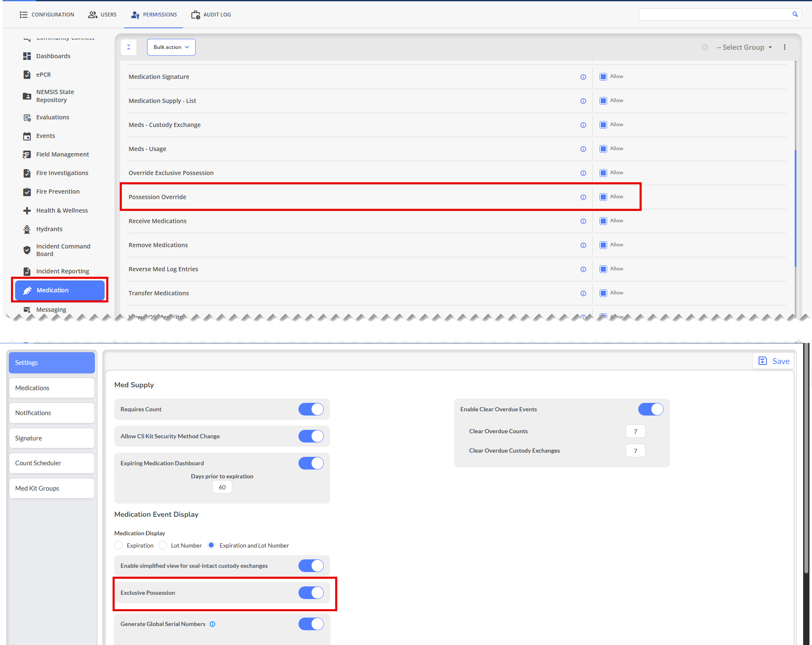Disable the Requires Count toggle
The image size is (812, 645).
[311, 409]
